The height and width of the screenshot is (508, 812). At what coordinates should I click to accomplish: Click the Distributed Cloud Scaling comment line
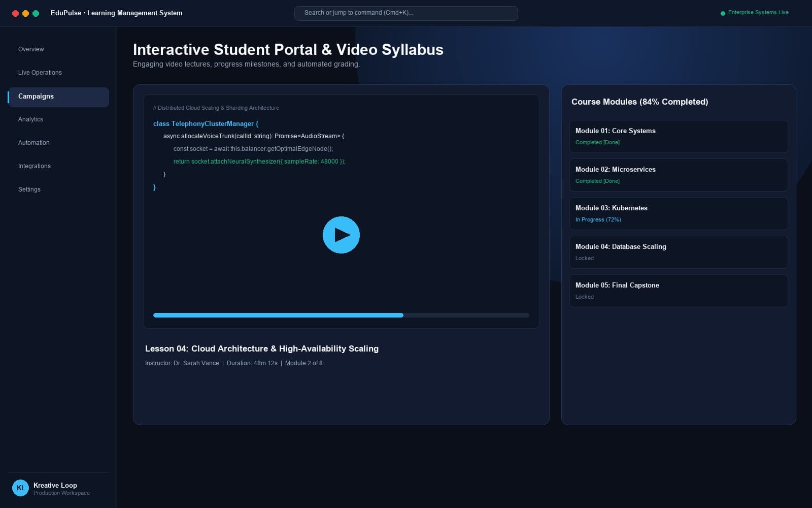click(x=216, y=108)
